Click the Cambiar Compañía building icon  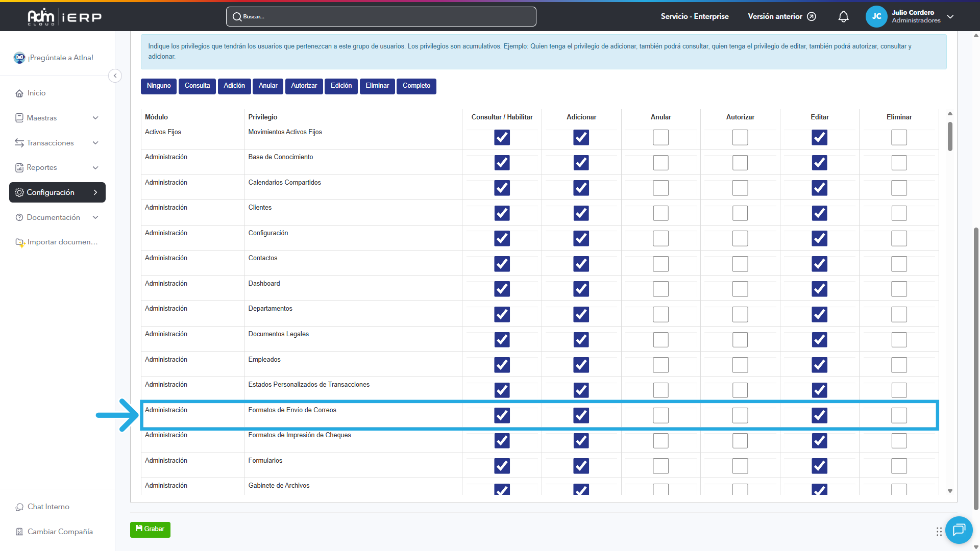(19, 532)
